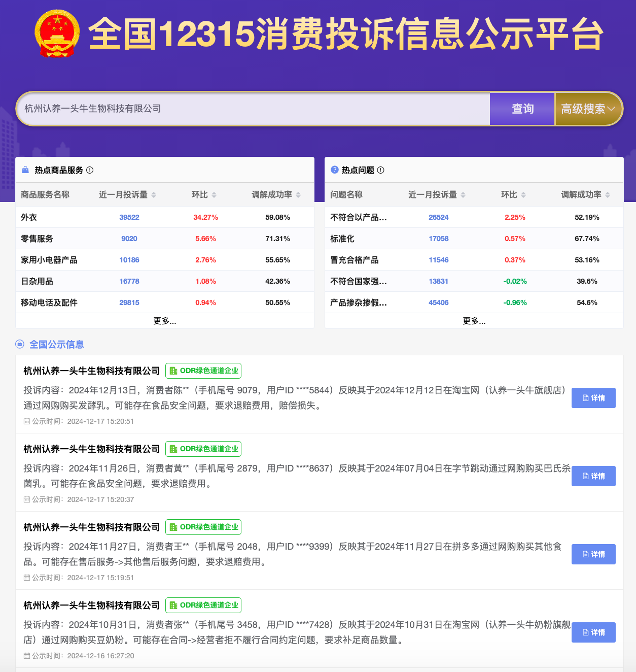The width and height of the screenshot is (636, 672).
Task: Open 详情 for the 张** complaint
Action: 593,632
